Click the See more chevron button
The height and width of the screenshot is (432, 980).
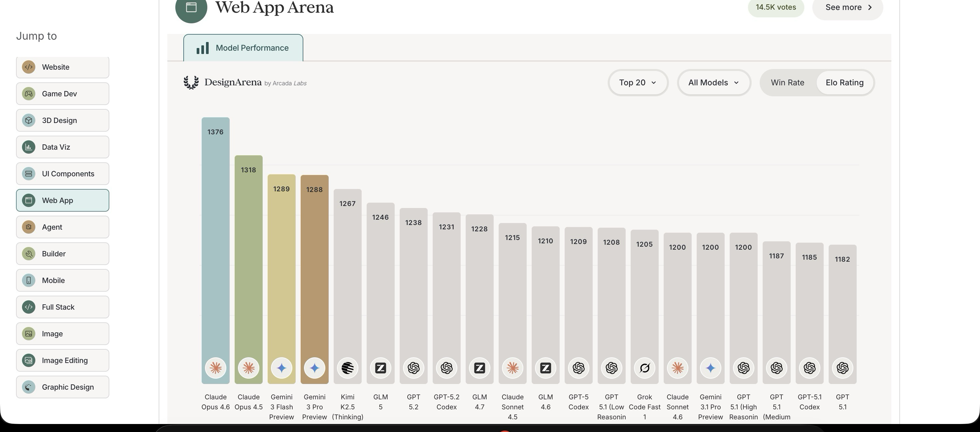[847, 8]
